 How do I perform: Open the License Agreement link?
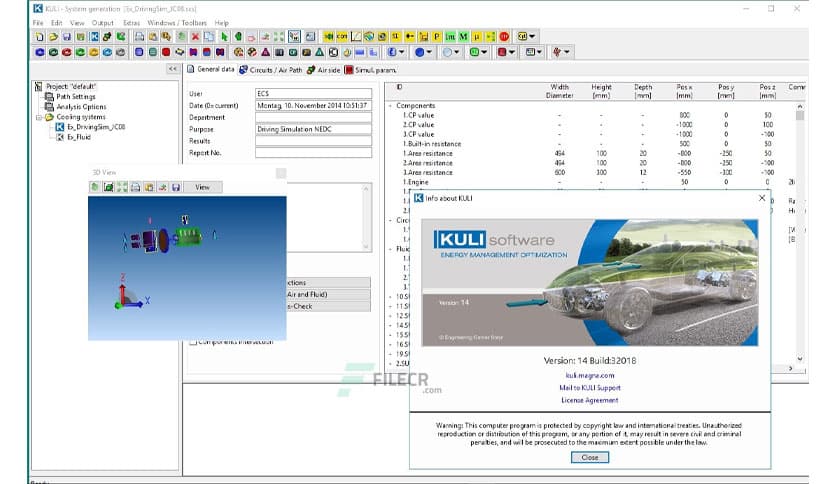(588, 400)
